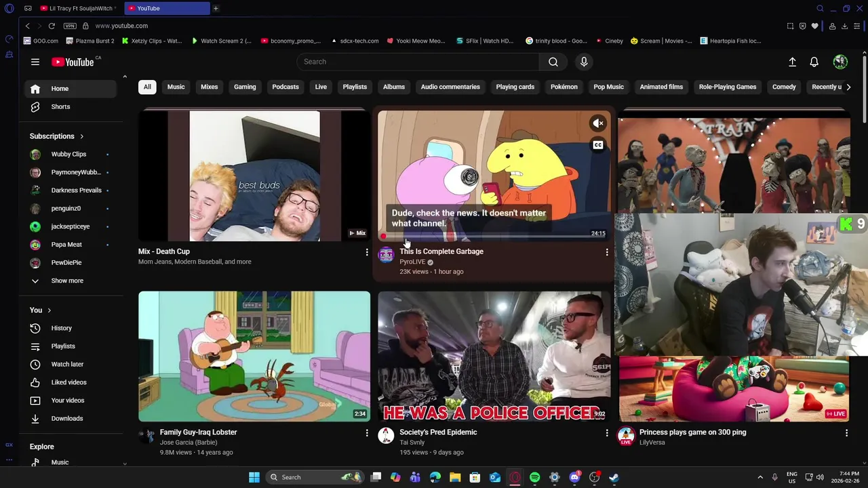Screen dimensions: 868x488
Task: Open Heartopia Fish bookmark
Action: (x=731, y=41)
